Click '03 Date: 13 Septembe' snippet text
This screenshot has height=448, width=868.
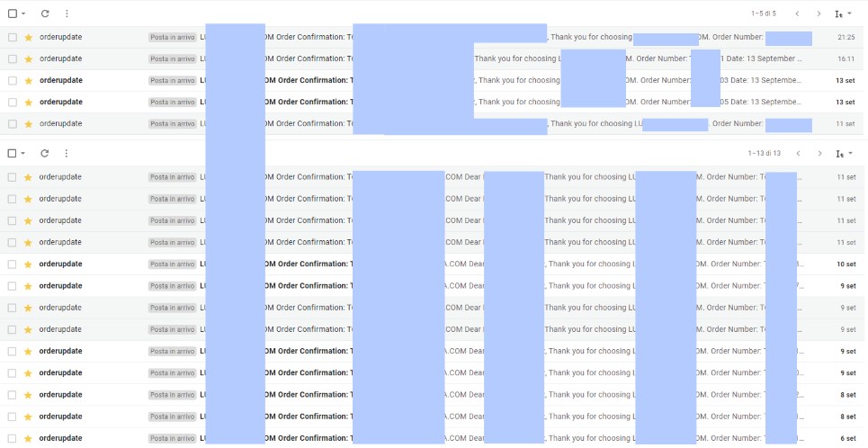pyautogui.click(x=761, y=80)
